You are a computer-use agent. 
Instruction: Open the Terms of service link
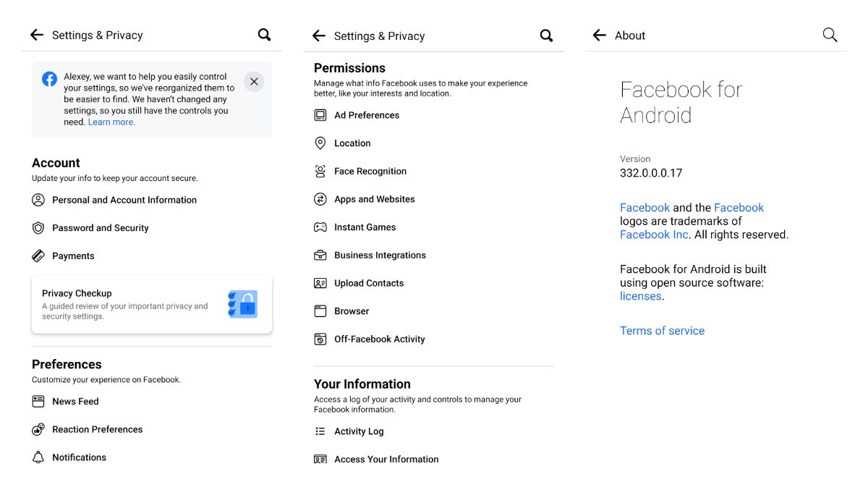pyautogui.click(x=662, y=331)
